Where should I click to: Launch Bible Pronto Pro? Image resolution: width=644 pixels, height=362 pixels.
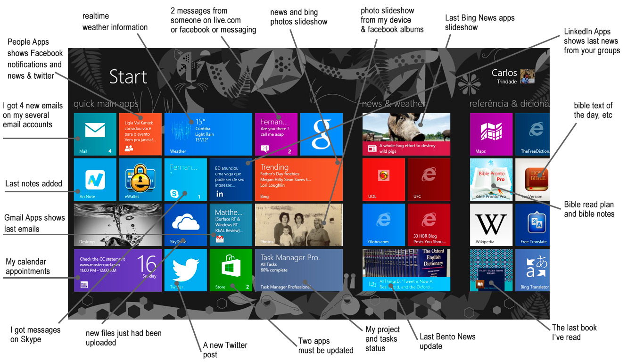pyautogui.click(x=491, y=179)
